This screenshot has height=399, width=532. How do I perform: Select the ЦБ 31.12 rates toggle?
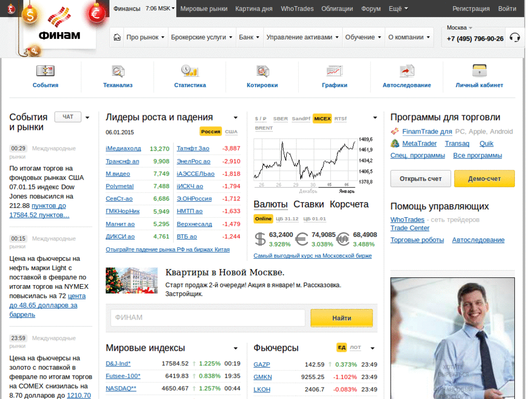(x=287, y=219)
